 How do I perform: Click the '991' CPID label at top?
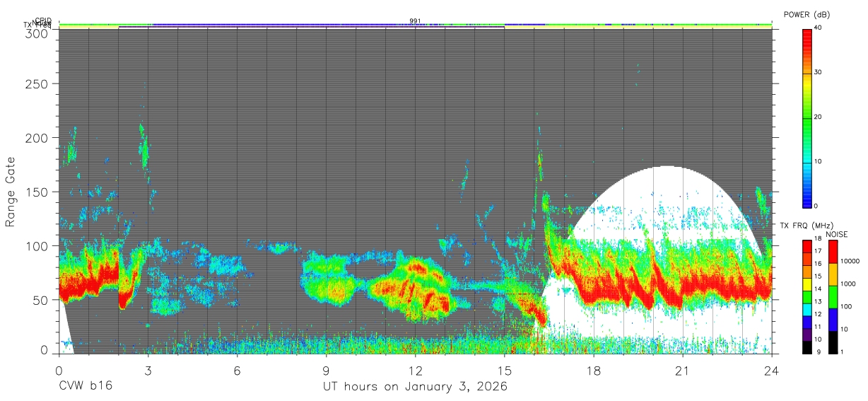pos(415,21)
